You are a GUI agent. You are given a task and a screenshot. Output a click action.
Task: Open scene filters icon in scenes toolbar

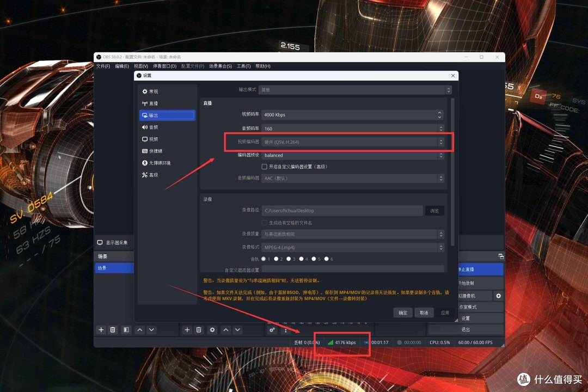point(126,330)
